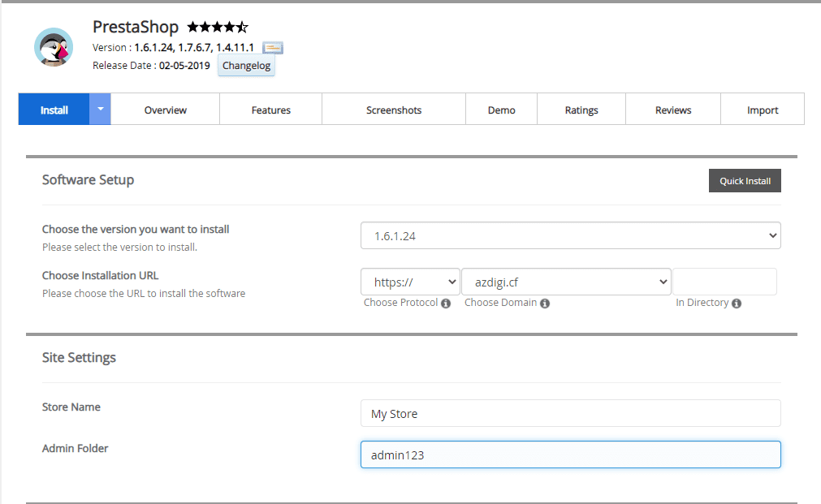View the Reviews tab
The width and height of the screenshot is (821, 504).
pyautogui.click(x=673, y=110)
